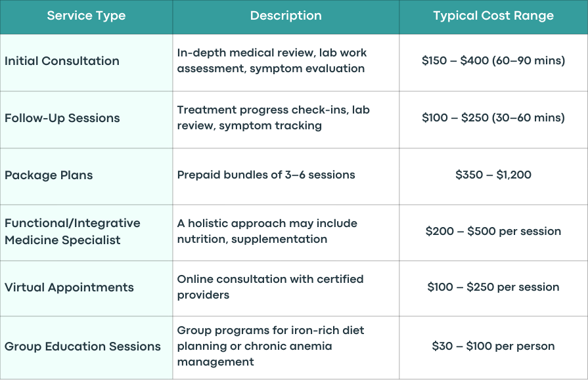Select the Virtual Appointments row label
Viewport: 588px width, 380px height.
pos(69,287)
